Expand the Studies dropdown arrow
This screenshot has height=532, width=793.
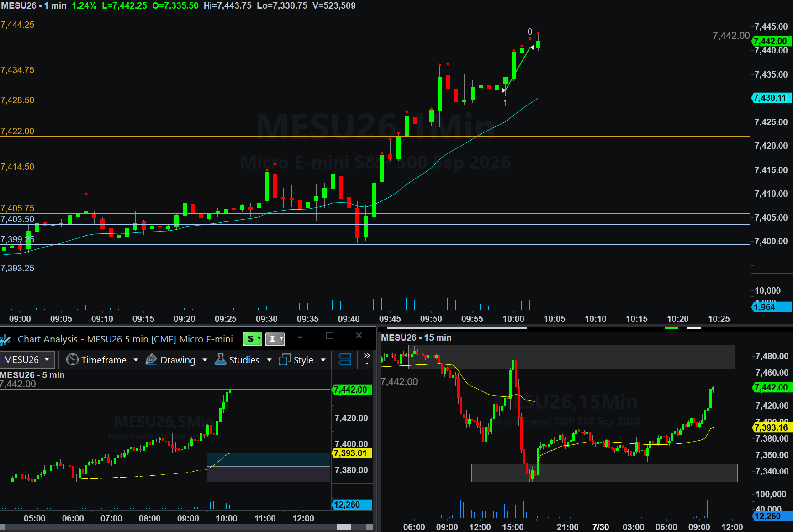click(269, 360)
